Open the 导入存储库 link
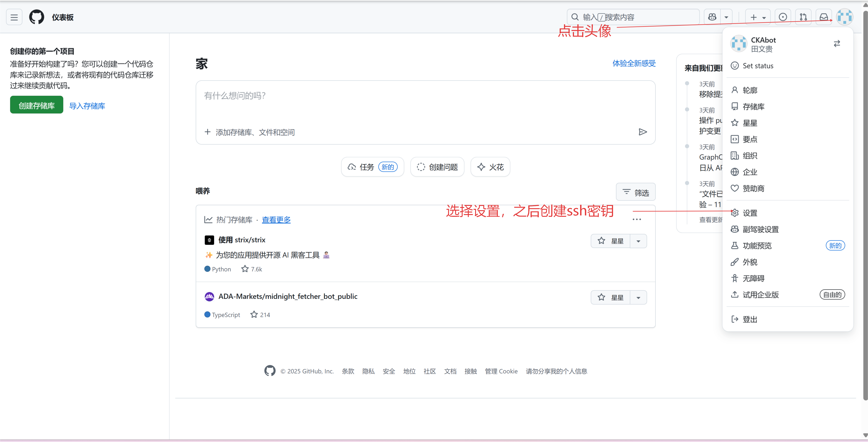 [87, 106]
